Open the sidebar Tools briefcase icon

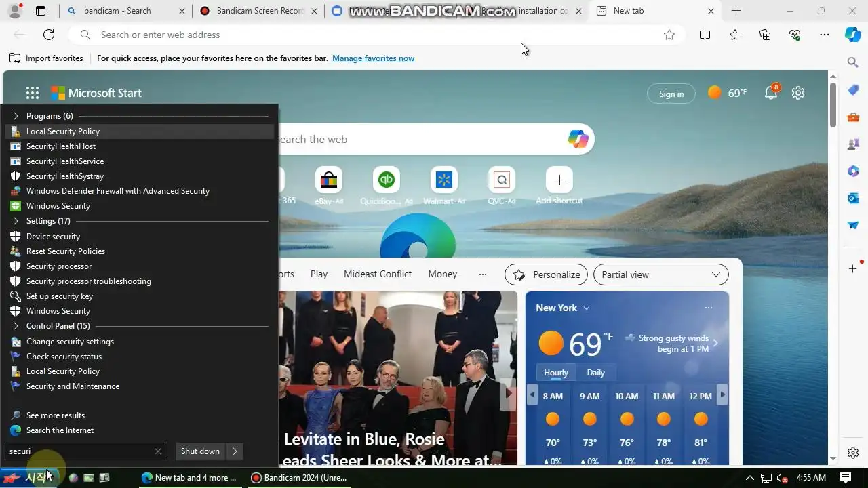pyautogui.click(x=853, y=117)
